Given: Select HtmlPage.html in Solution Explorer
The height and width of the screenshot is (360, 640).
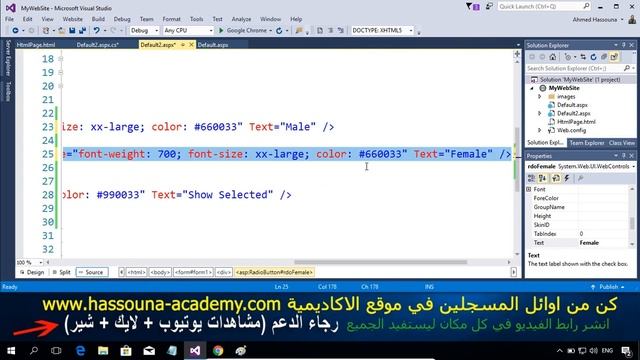Looking at the screenshot, I should click(x=576, y=122).
